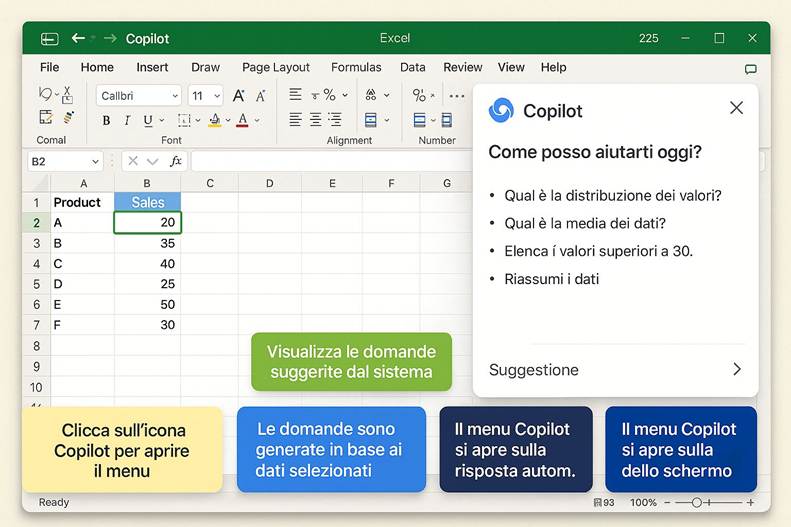Go back with the left arrow
Screen dimensions: 791x527
[78, 38]
